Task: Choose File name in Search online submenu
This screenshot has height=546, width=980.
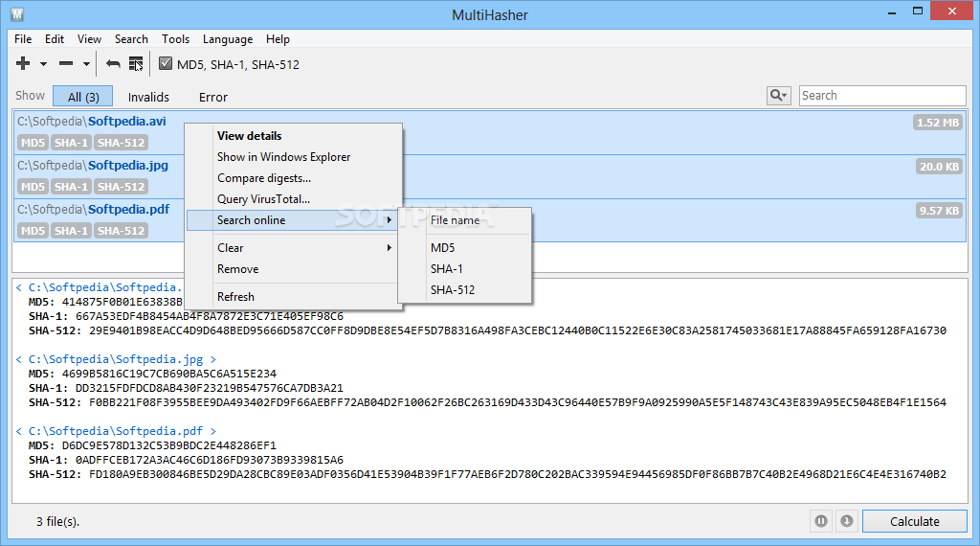Action: pos(466,220)
